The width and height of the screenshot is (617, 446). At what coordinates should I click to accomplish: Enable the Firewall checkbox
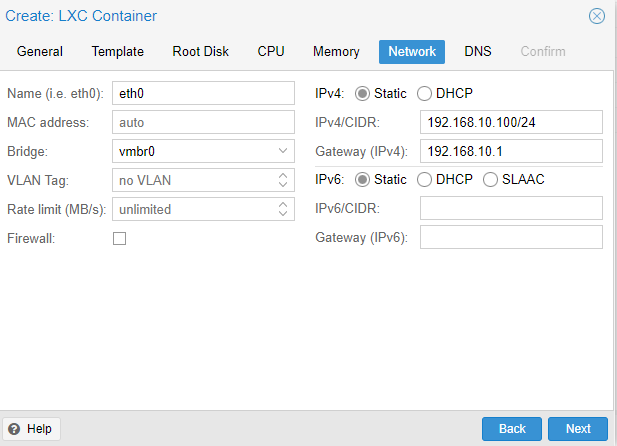119,238
